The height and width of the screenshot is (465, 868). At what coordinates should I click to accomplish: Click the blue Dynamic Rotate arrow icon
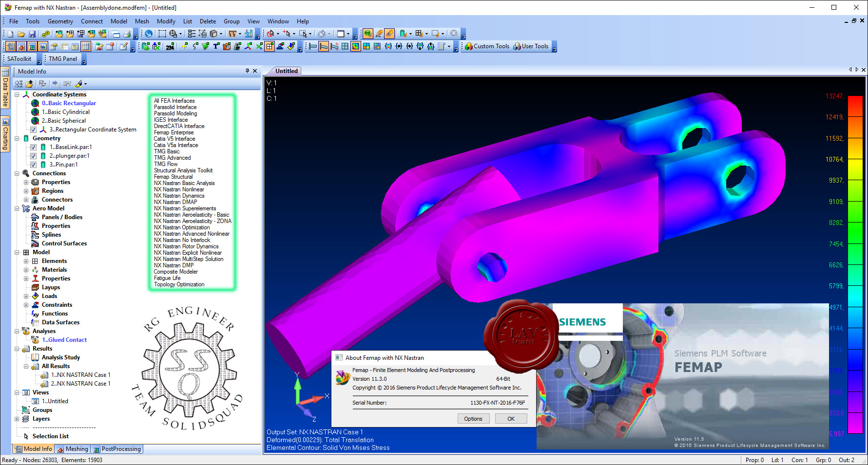(149, 34)
